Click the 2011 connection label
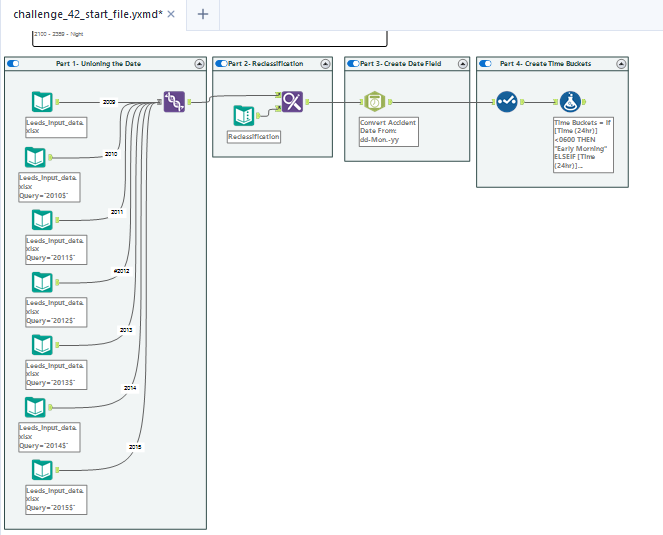 click(117, 212)
